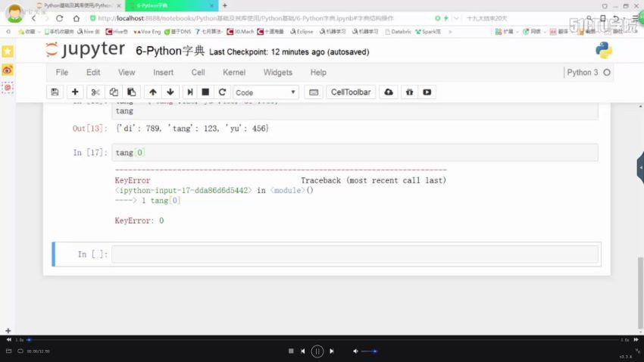The image size is (644, 362).
Task: Open the Edit menu
Action: pos(93,73)
